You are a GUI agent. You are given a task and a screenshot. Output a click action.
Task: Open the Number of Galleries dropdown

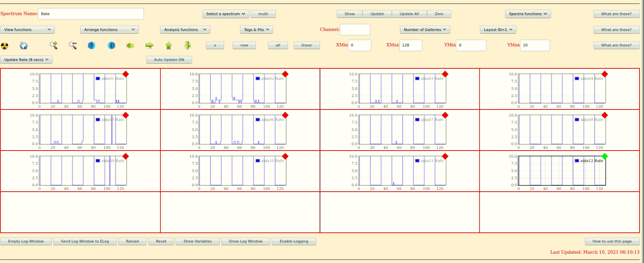425,30
